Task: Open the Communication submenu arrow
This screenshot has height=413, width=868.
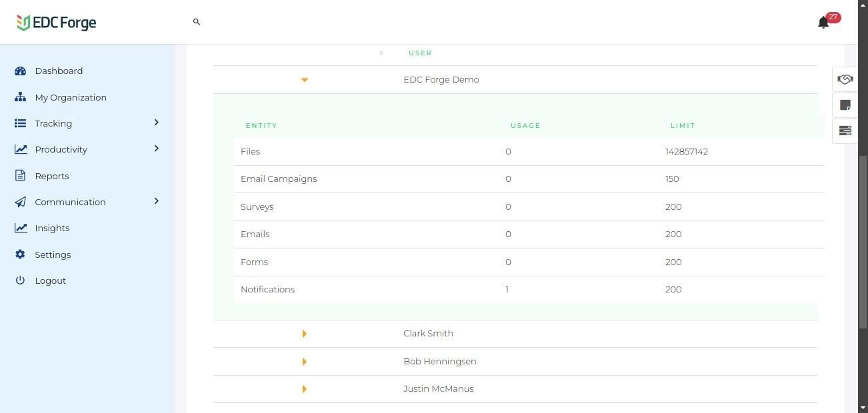Action: coord(157,201)
